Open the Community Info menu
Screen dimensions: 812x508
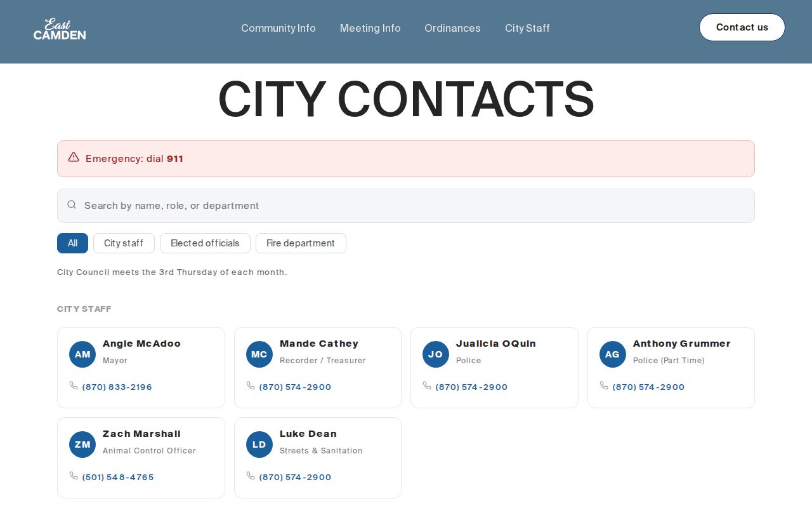278,28
